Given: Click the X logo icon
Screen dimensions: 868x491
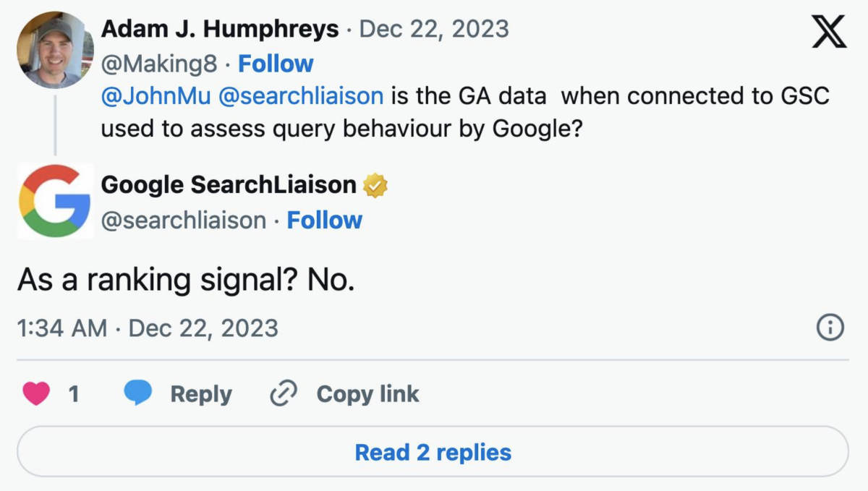Looking at the screenshot, I should pyautogui.click(x=829, y=31).
